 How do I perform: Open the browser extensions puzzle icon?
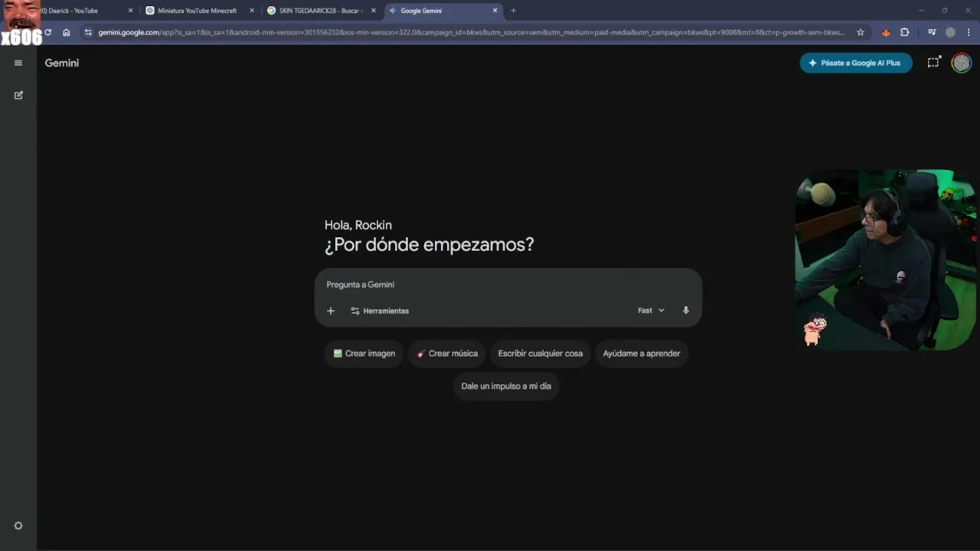coord(905,32)
